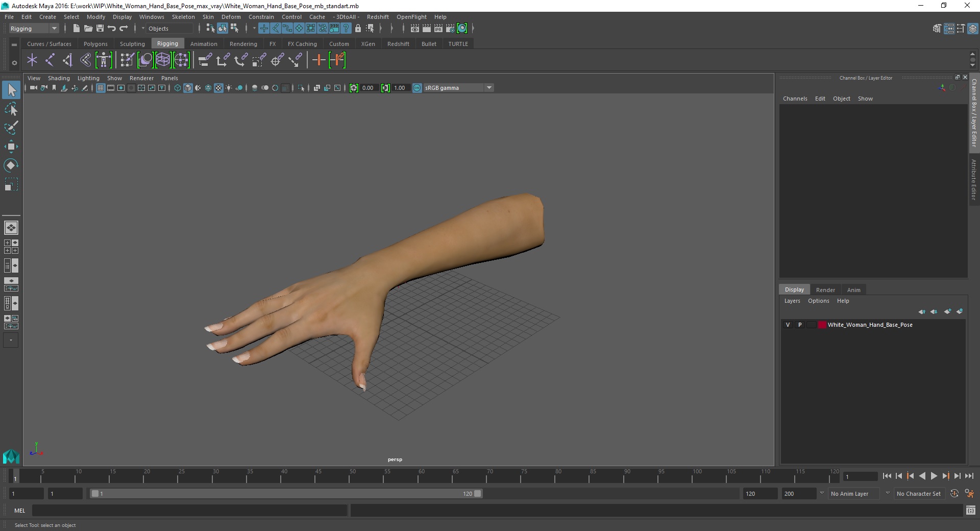This screenshot has width=980, height=531.
Task: Click the Create Joint shelf icon
Action: [x=50, y=60]
